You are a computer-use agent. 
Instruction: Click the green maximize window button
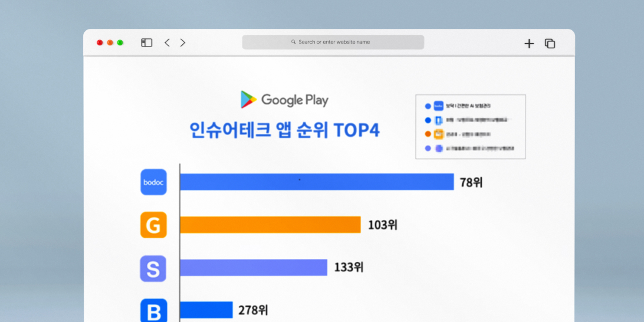click(120, 42)
